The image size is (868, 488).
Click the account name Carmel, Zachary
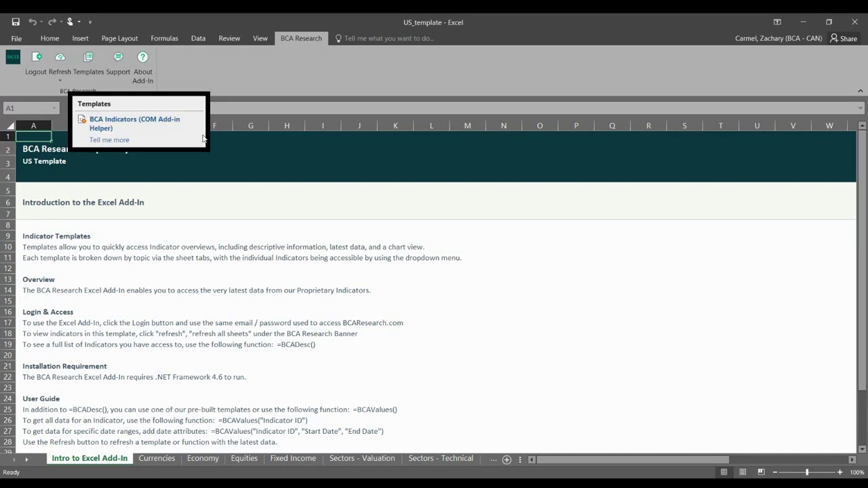(778, 39)
